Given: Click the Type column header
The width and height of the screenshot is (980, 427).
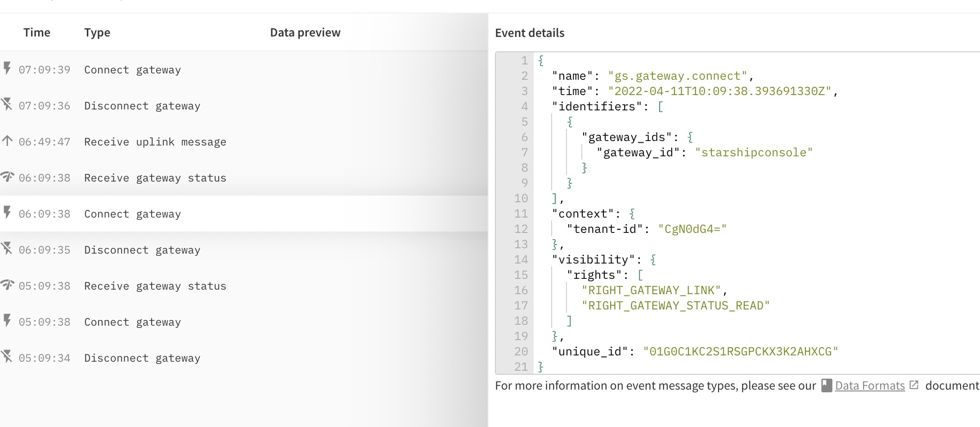Looking at the screenshot, I should point(97,32).
